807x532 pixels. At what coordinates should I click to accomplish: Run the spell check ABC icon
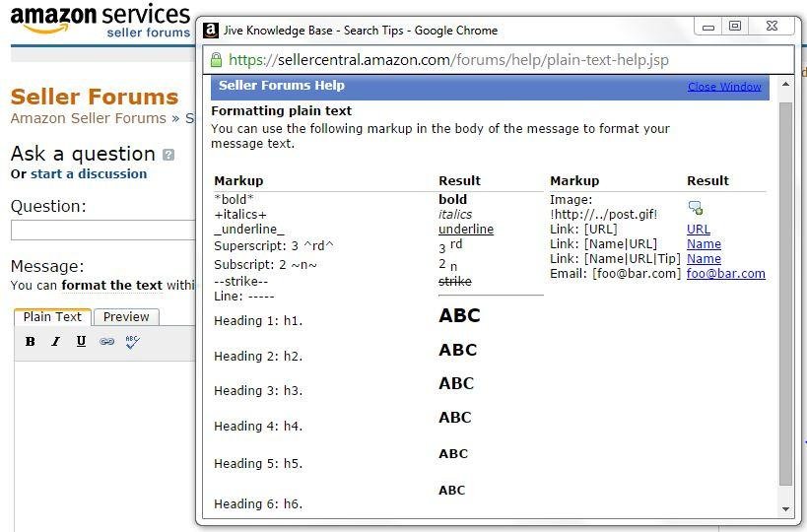[132, 342]
